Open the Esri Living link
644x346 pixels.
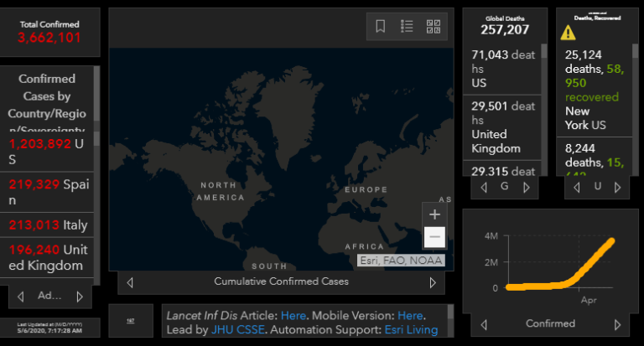pyautogui.click(x=411, y=330)
